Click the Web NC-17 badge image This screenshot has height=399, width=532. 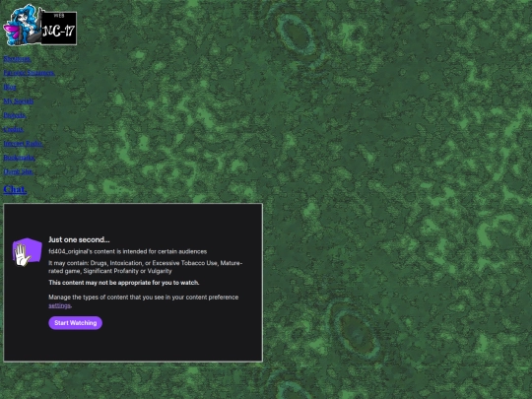point(59,29)
